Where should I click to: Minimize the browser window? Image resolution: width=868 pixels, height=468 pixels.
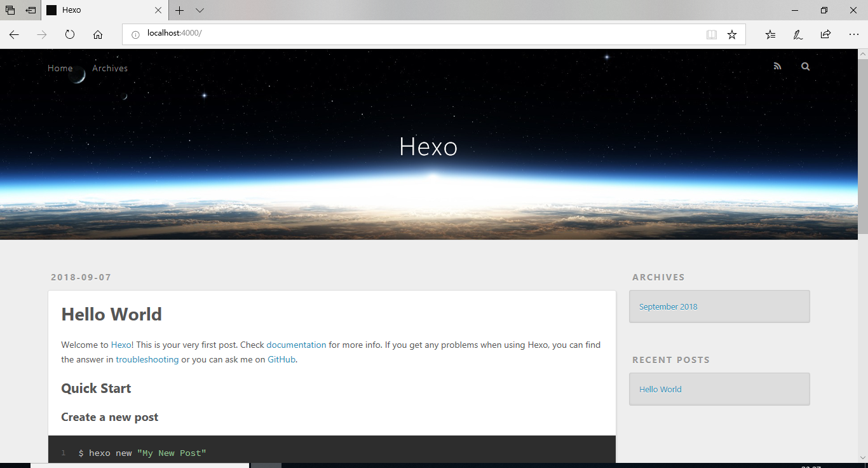(x=795, y=10)
